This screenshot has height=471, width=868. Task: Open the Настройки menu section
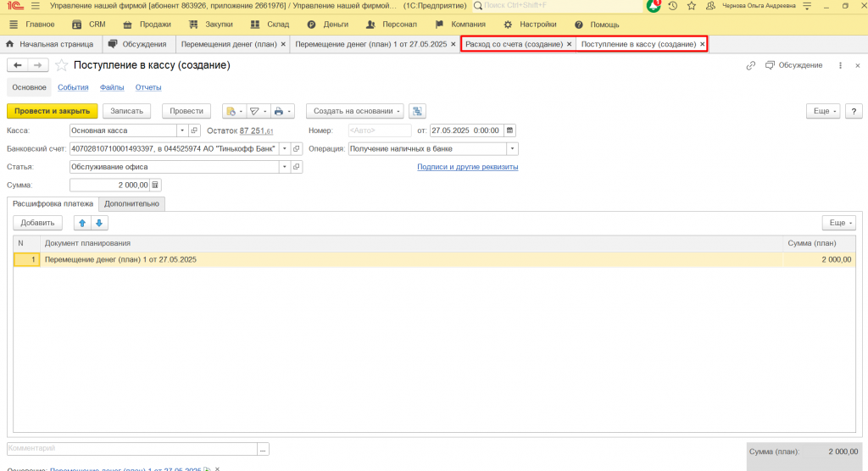click(530, 25)
